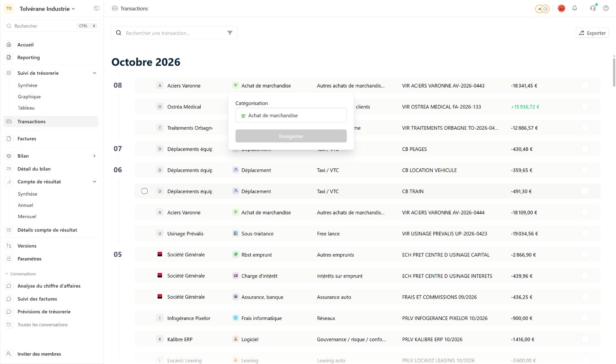
Task: Click the Rbst emprunt category icon
Action: click(236, 254)
